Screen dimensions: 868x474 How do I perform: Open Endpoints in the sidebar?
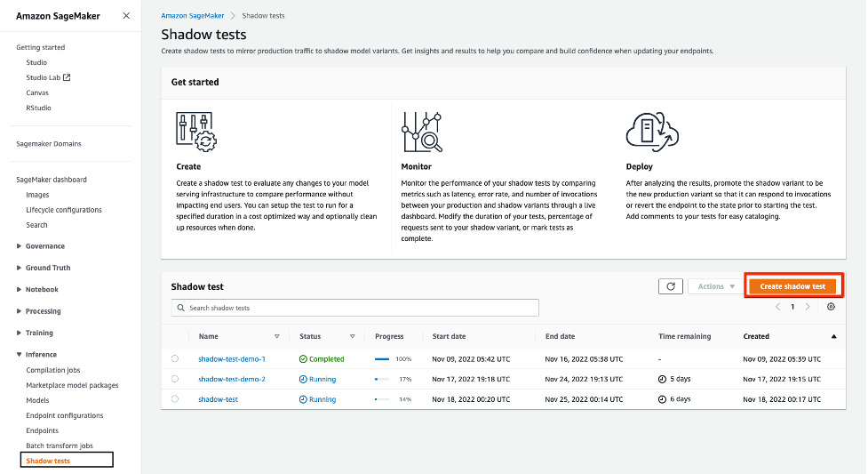(42, 430)
